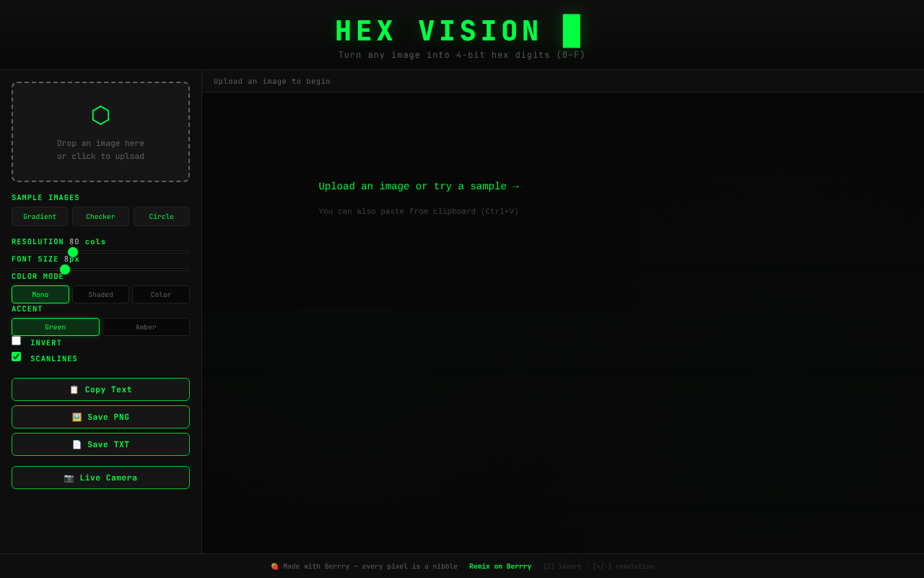This screenshot has height=578, width=924.
Task: Switch color mode back to Mono
Action: (x=40, y=294)
